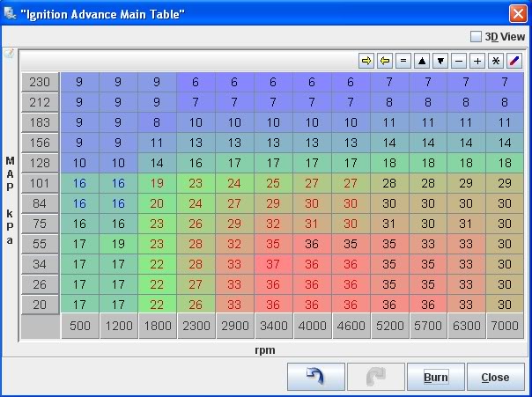This screenshot has width=532, height=397.
Task: Select the 3400 rpm axis bin
Action: 273,326
